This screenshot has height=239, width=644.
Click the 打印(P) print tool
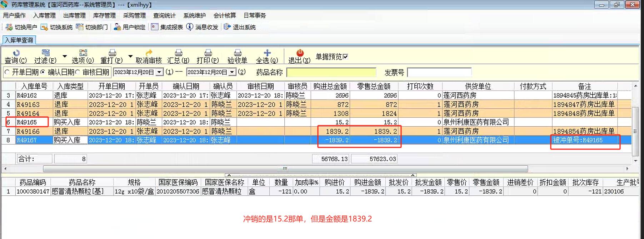[208, 57]
